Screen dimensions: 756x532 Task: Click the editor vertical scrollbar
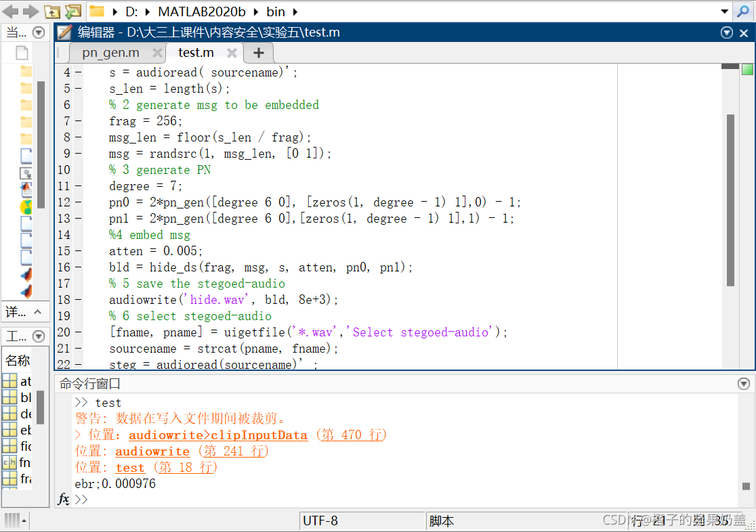[x=730, y=200]
